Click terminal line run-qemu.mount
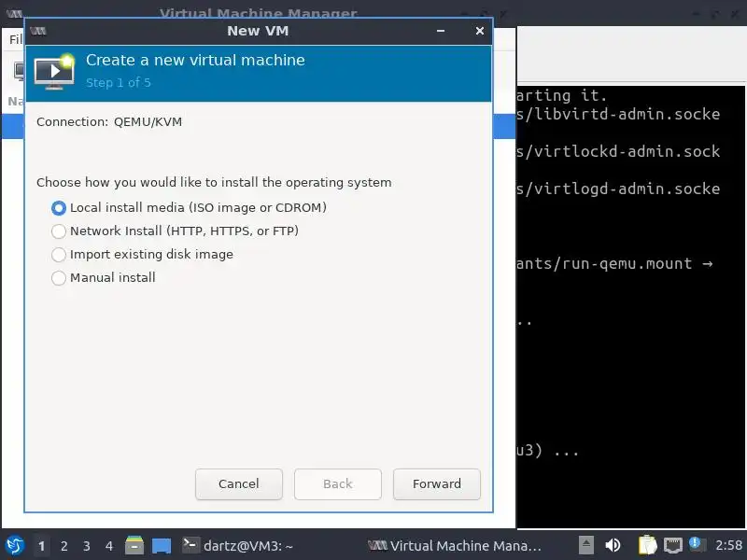The height and width of the screenshot is (560, 747). [x=614, y=263]
